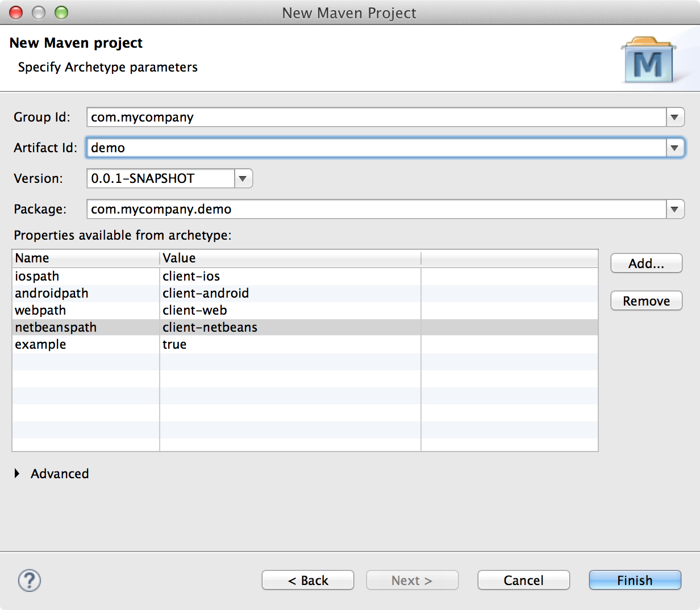Click the client-netbeans value cell

(210, 328)
